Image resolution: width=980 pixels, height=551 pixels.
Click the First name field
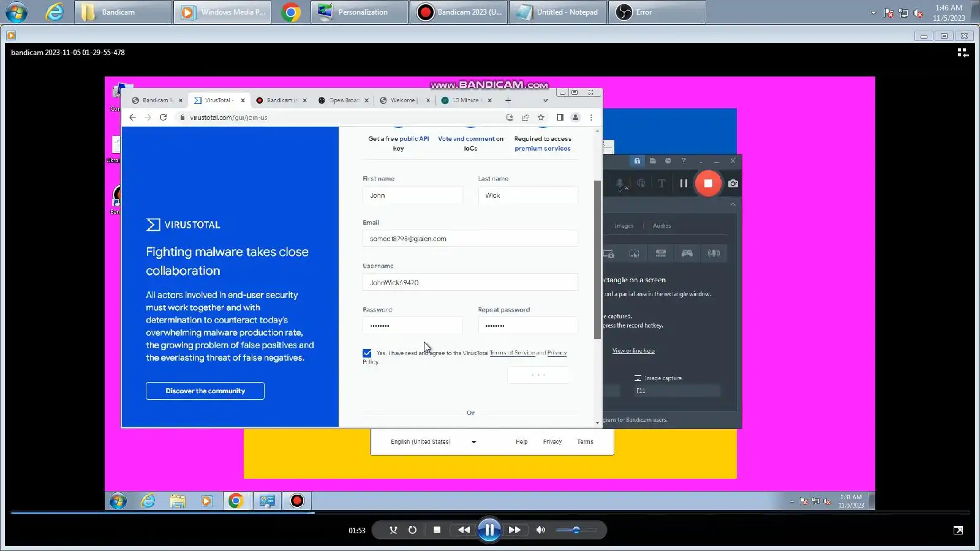(x=413, y=195)
